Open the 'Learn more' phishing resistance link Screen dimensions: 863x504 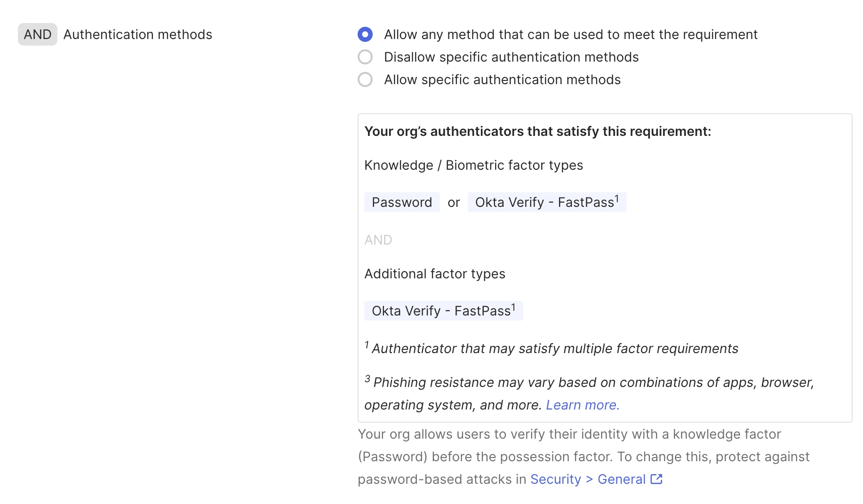point(583,405)
